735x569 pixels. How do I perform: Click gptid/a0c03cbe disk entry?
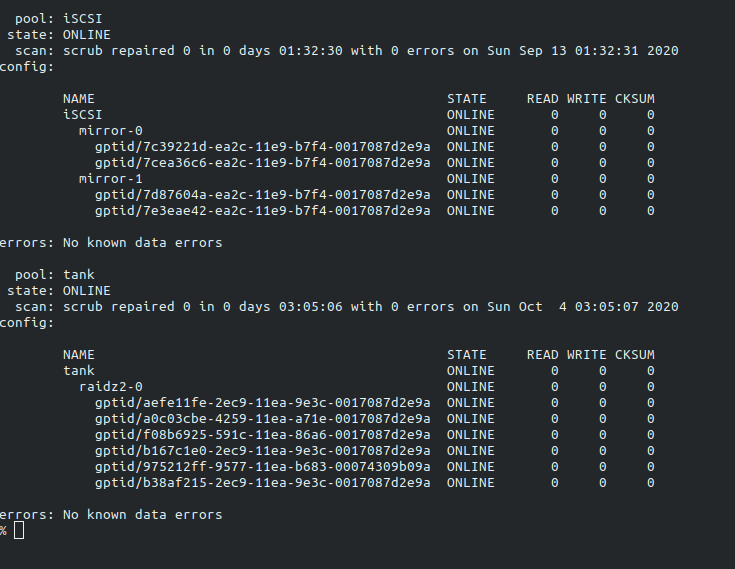[262, 419]
